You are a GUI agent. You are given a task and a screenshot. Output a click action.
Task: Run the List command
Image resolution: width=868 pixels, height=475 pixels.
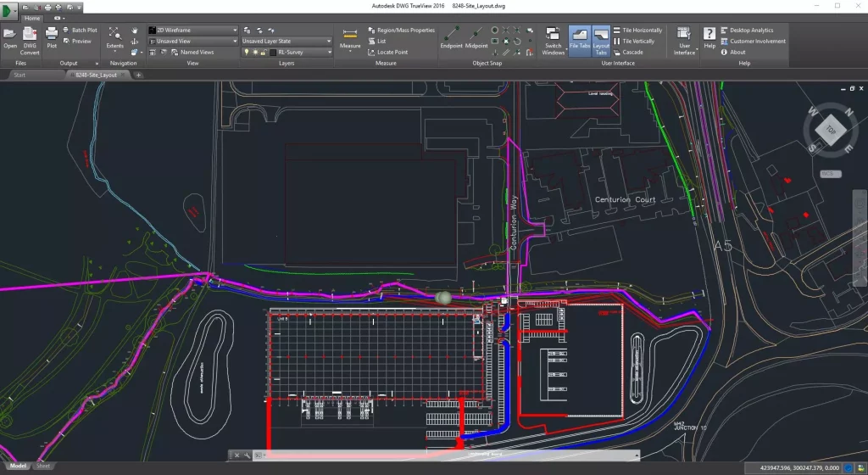pyautogui.click(x=377, y=41)
